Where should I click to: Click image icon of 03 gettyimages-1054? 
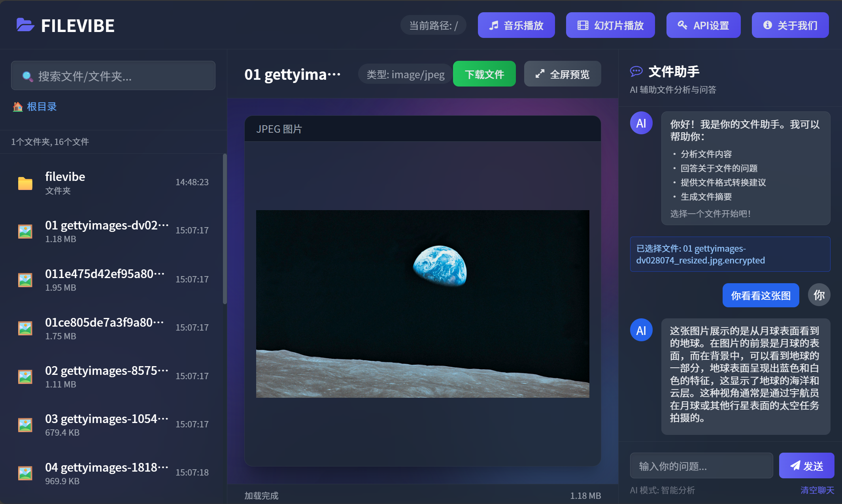[25, 425]
